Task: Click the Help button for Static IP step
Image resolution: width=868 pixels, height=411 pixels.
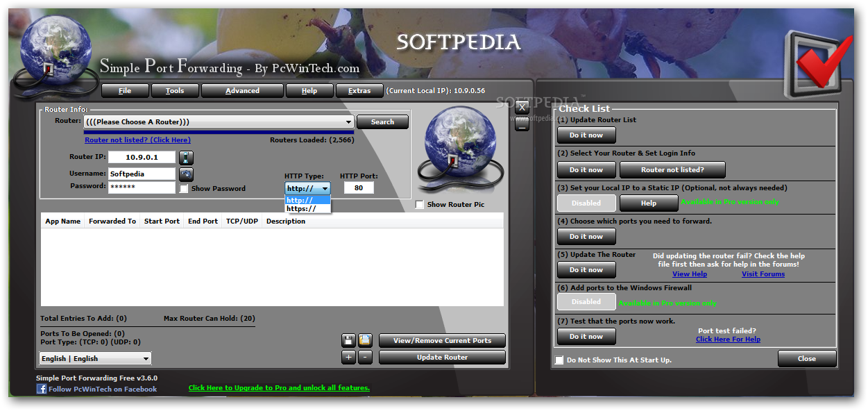Action: (x=649, y=203)
